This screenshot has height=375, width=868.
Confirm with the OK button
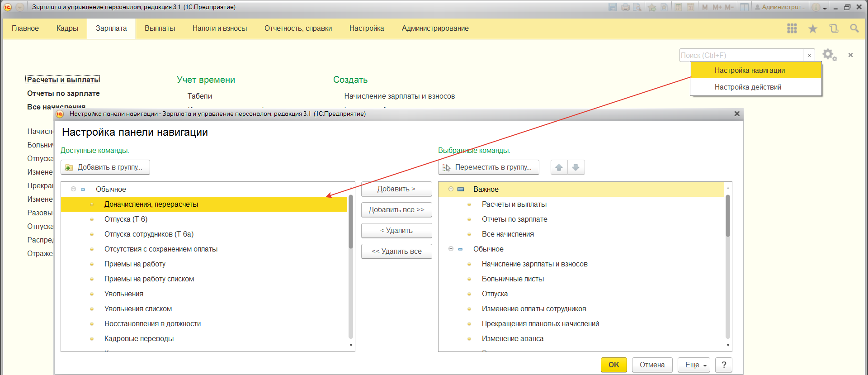614,365
